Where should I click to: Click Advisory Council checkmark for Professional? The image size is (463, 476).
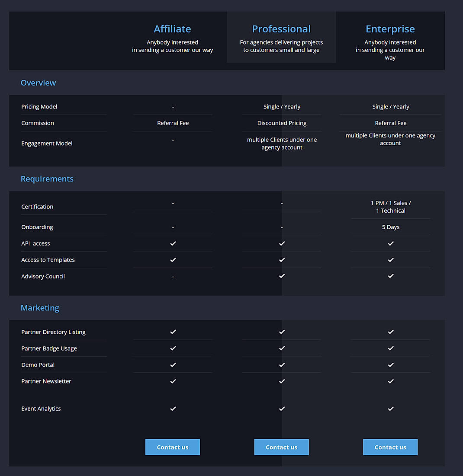click(x=282, y=276)
